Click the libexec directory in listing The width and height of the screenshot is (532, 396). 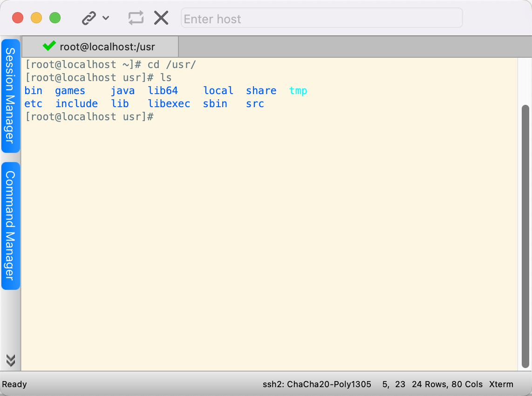click(169, 104)
